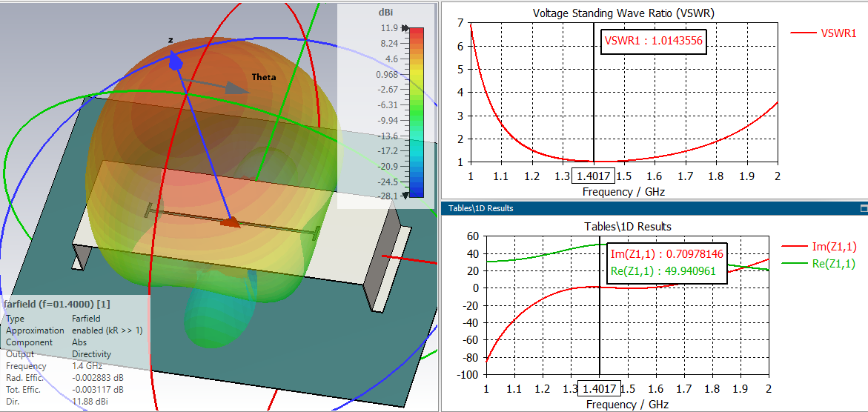
Task: Toggle the Im(Z1,1) curve legend entry
Action: 818,247
